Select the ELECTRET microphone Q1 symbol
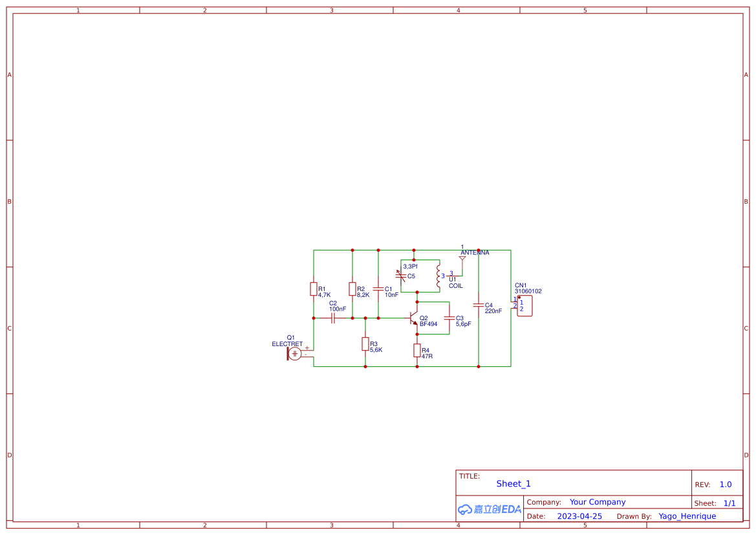This screenshot has height=535, width=756. (295, 354)
